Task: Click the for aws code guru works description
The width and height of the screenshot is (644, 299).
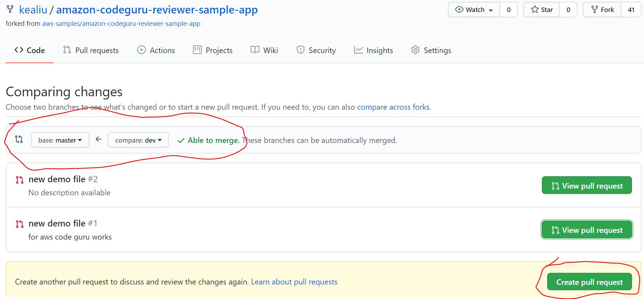Action: click(70, 237)
